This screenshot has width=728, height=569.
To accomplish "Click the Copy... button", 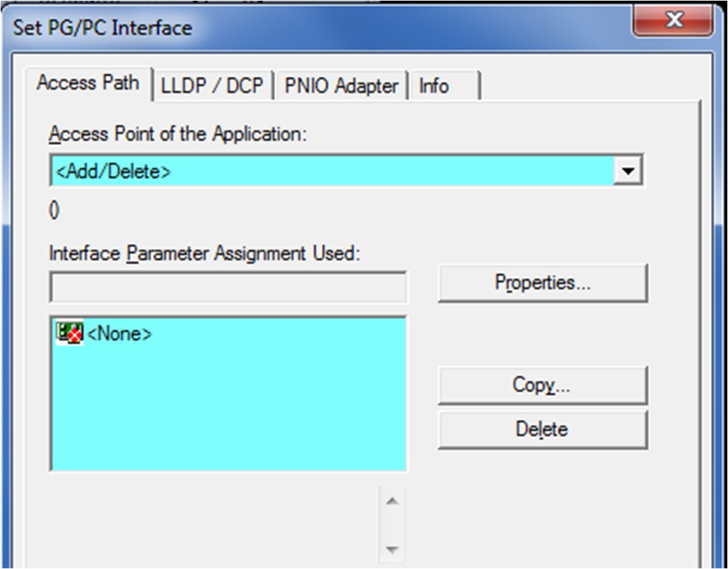I will click(x=543, y=385).
